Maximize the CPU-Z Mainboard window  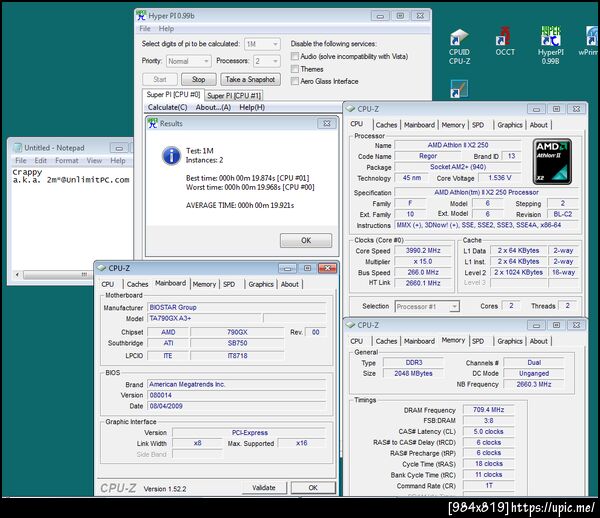click(x=307, y=268)
